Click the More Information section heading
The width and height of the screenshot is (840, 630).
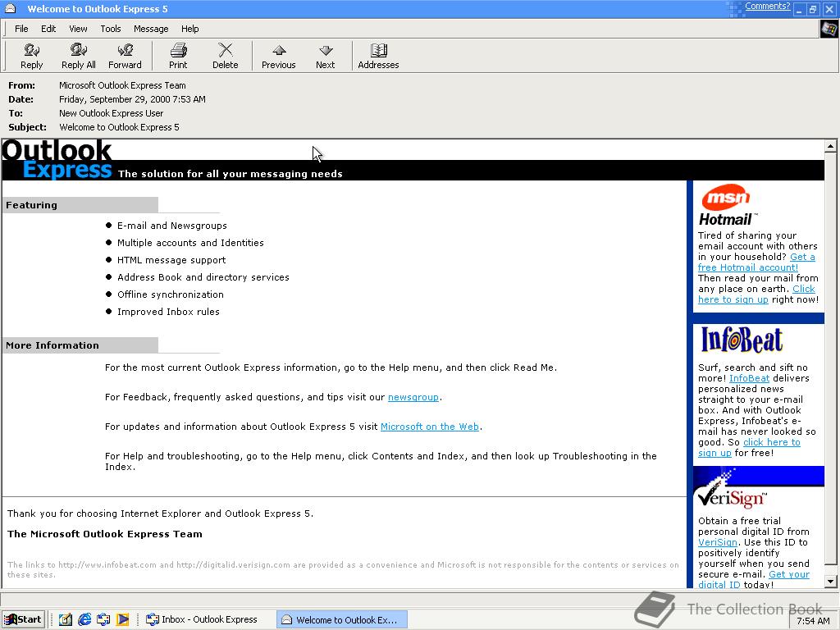coord(52,345)
